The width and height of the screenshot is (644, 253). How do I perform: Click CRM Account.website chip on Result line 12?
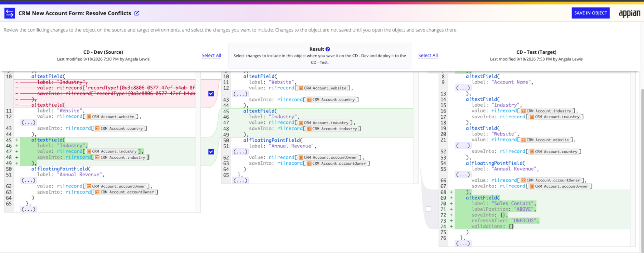click(x=322, y=88)
